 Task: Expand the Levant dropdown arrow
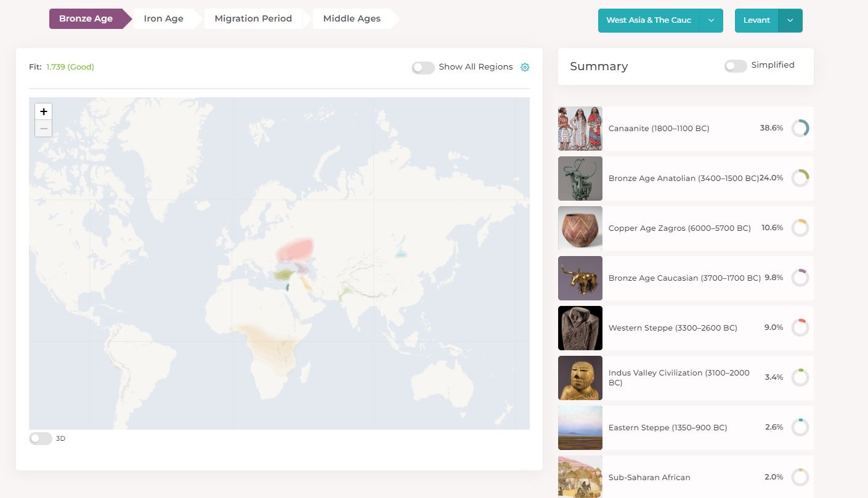click(790, 20)
